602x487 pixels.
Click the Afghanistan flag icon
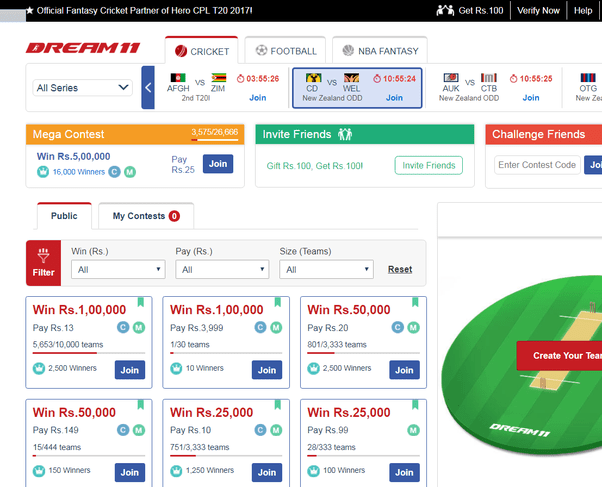click(x=178, y=78)
